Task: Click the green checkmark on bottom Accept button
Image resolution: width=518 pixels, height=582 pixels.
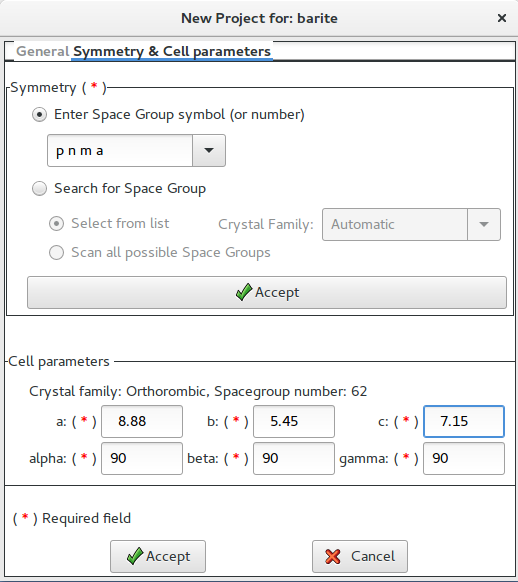Action: tap(135, 556)
